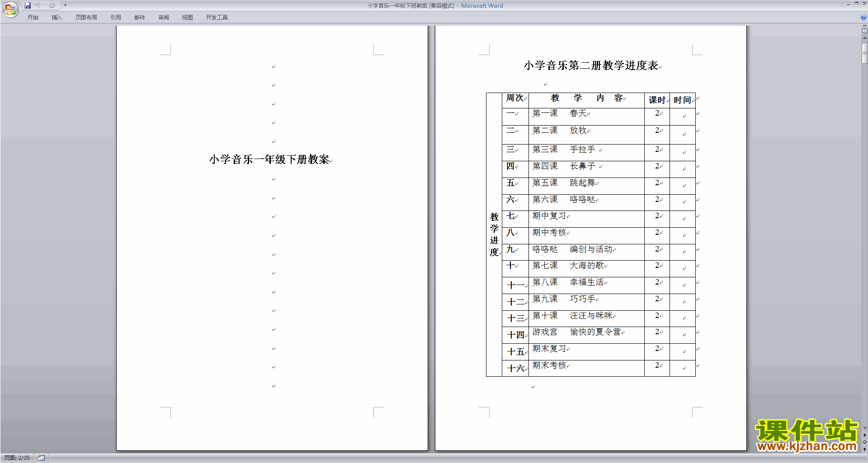Screen dimensions: 868x463
Task: Click the cell 游戏宫 愉快的夏令营
Action: pyautogui.click(x=587, y=335)
